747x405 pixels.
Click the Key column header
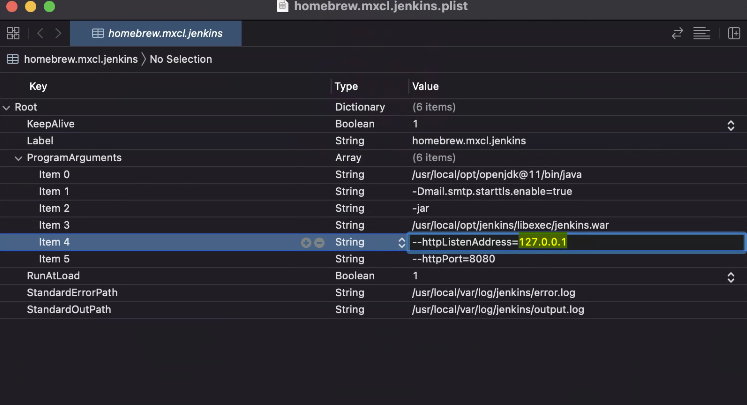38,86
